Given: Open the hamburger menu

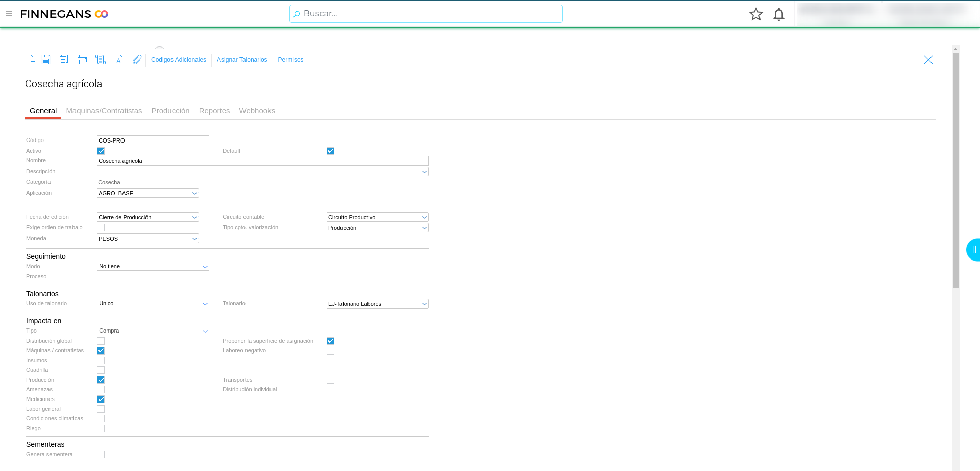Looking at the screenshot, I should [x=9, y=14].
